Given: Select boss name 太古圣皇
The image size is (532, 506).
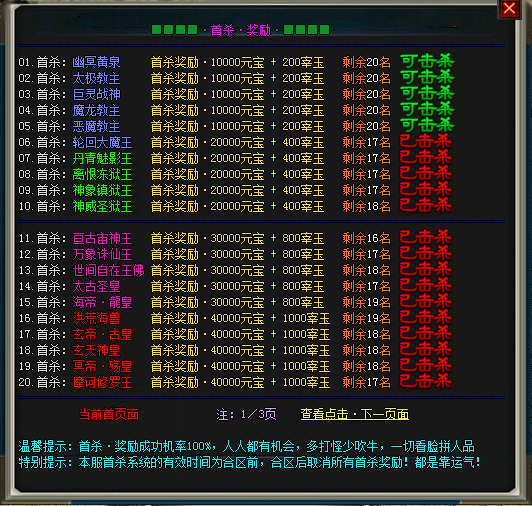Looking at the screenshot, I should pyautogui.click(x=96, y=286).
